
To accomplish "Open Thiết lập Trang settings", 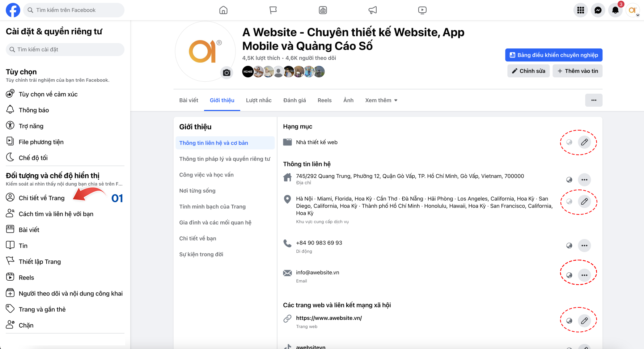I will click(x=65, y=261).
